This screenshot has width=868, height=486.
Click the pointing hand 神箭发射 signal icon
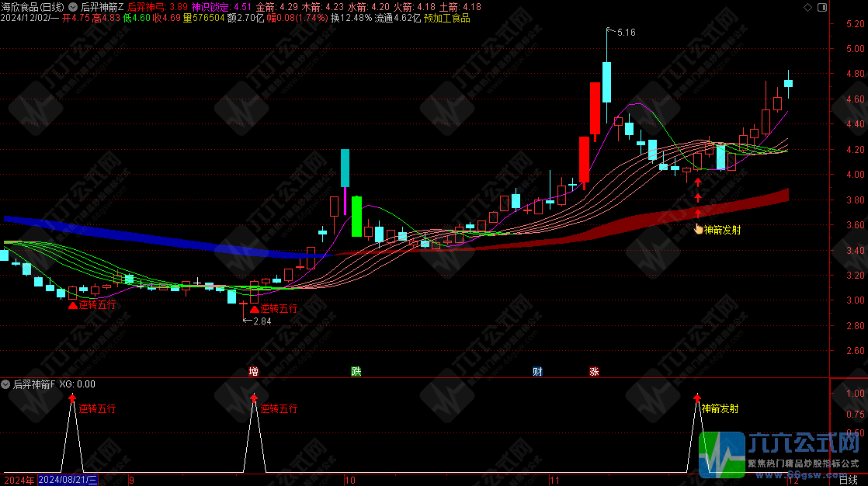pyautogui.click(x=698, y=229)
